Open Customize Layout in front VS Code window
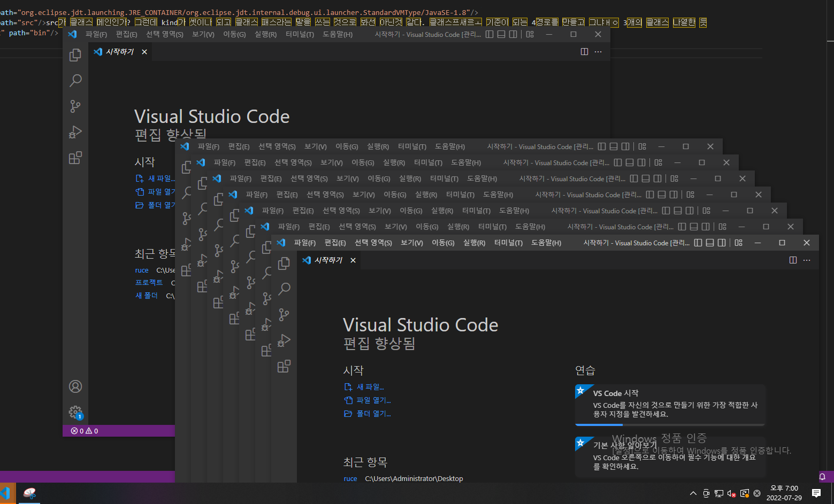This screenshot has width=834, height=504. [x=739, y=243]
